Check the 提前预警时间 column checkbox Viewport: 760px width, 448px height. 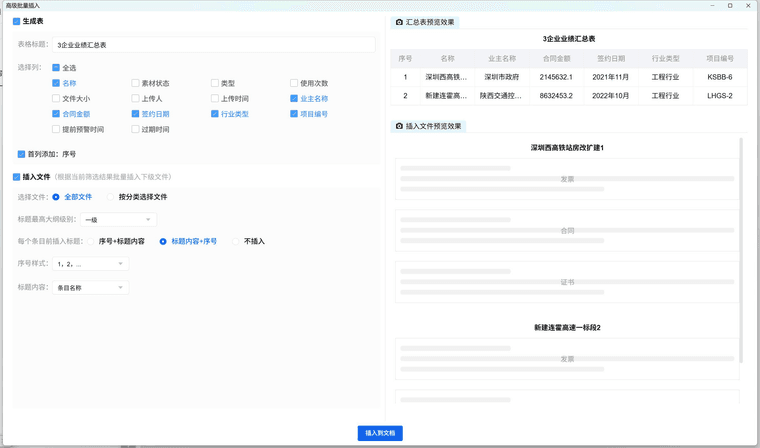(56, 129)
